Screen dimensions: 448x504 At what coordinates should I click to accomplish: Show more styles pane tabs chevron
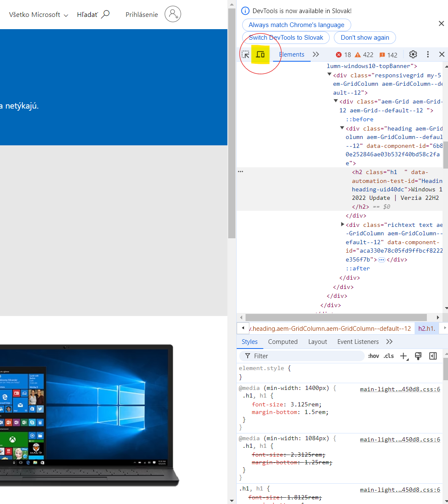[x=389, y=342]
